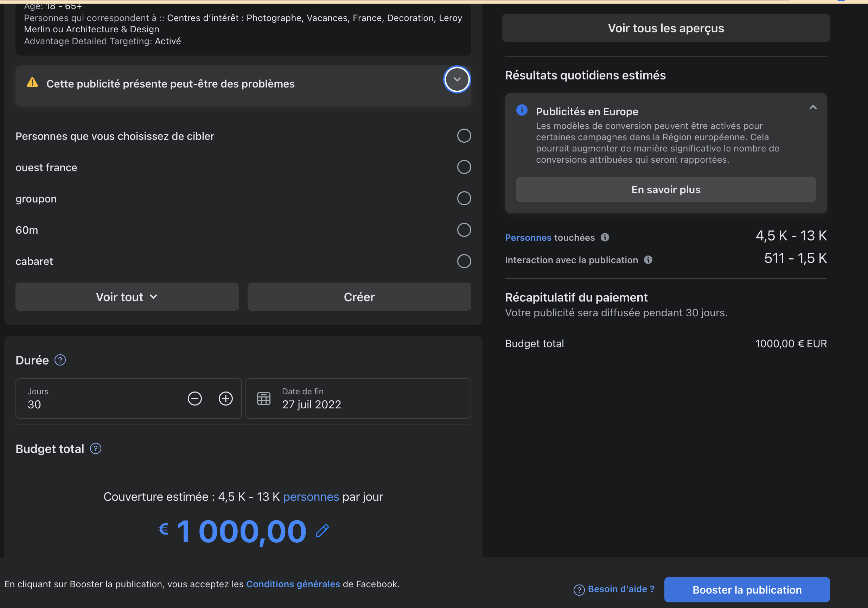Screen dimensions: 868x608
Task: Choose the cabaret audience radio button
Action: [x=464, y=261]
